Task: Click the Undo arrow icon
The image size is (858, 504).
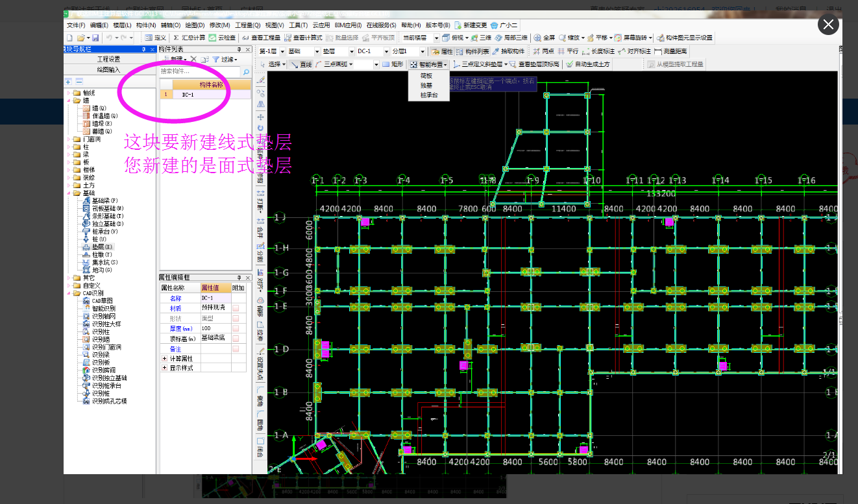Action: click(x=108, y=38)
